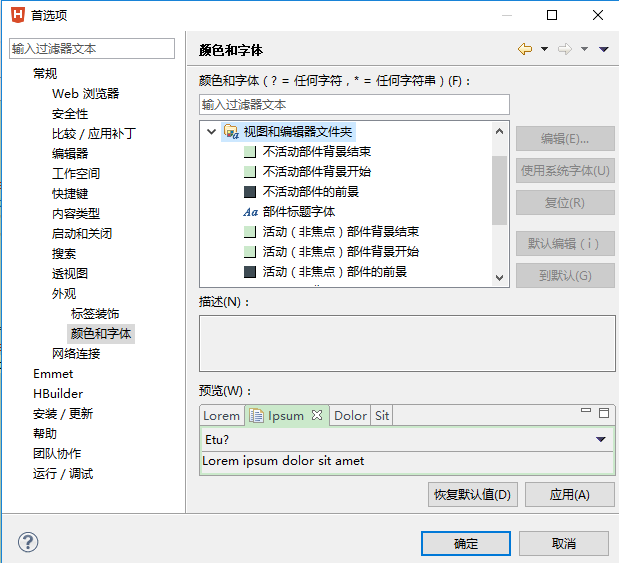Image resolution: width=619 pixels, height=563 pixels.
Task: Select 活动（非焦点）部件背景结束 entry
Action: click(x=341, y=232)
